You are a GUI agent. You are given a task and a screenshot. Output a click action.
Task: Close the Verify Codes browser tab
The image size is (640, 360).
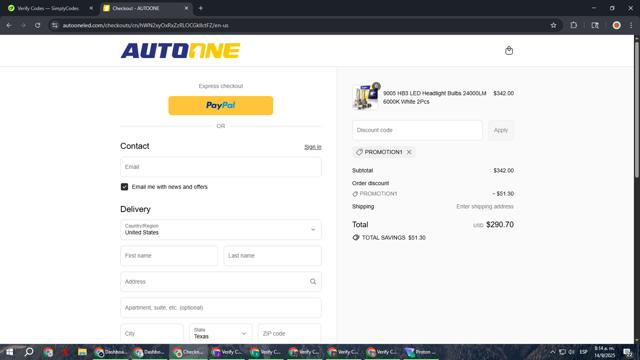pos(91,8)
